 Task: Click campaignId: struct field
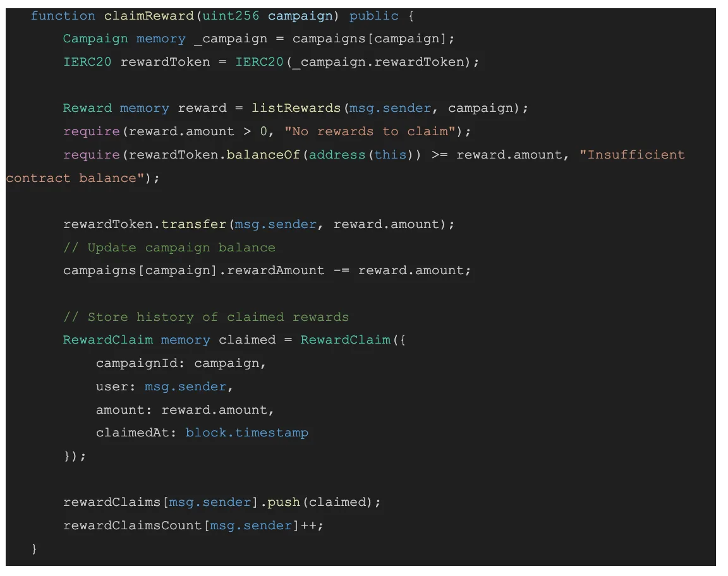tap(140, 363)
